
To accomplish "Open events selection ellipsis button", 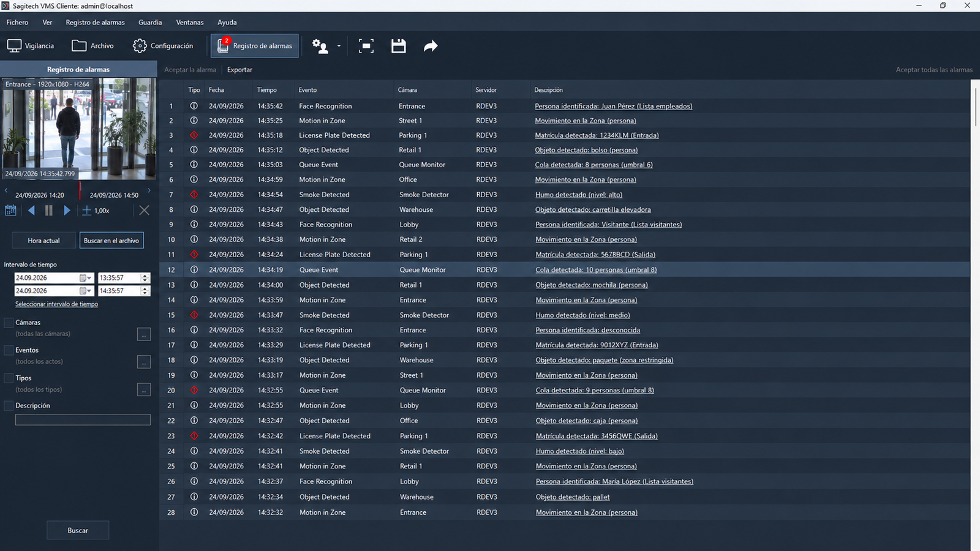I will click(x=144, y=362).
